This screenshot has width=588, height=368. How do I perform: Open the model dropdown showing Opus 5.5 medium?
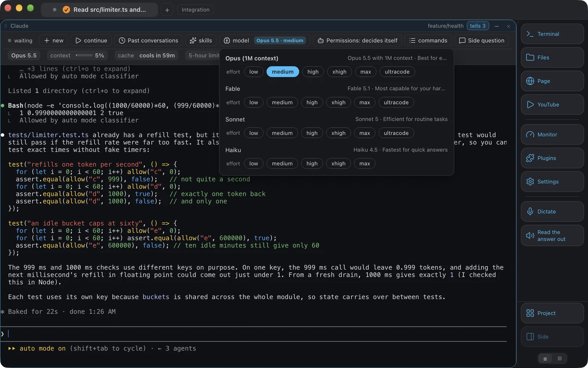pos(265,40)
